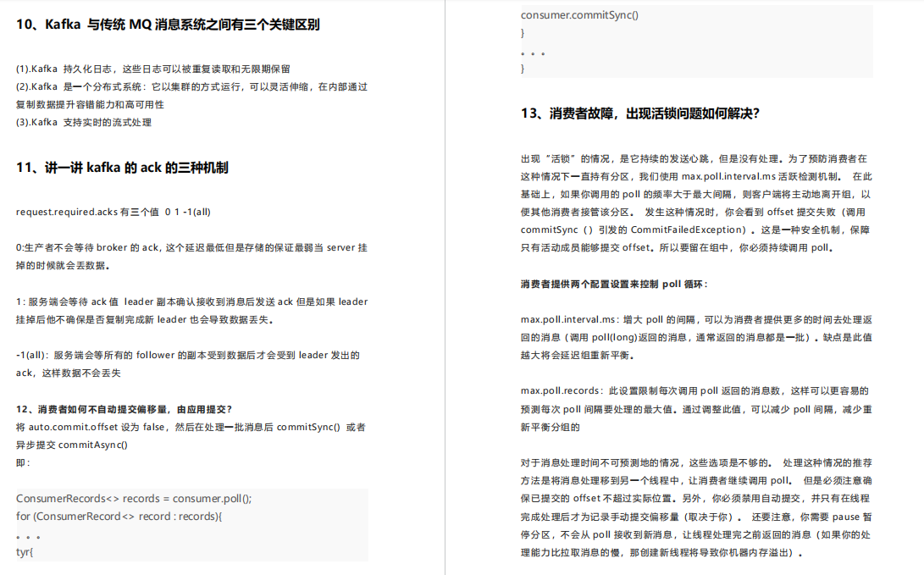Click line '(3).Kafka 支持实时的流式处理'
Screen dimensions: 924x575
pos(84,123)
